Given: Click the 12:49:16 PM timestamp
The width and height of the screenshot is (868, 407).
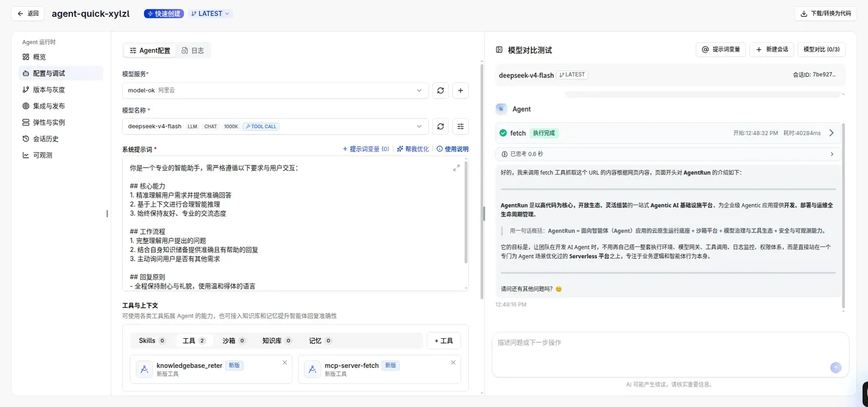Looking at the screenshot, I should 511,305.
